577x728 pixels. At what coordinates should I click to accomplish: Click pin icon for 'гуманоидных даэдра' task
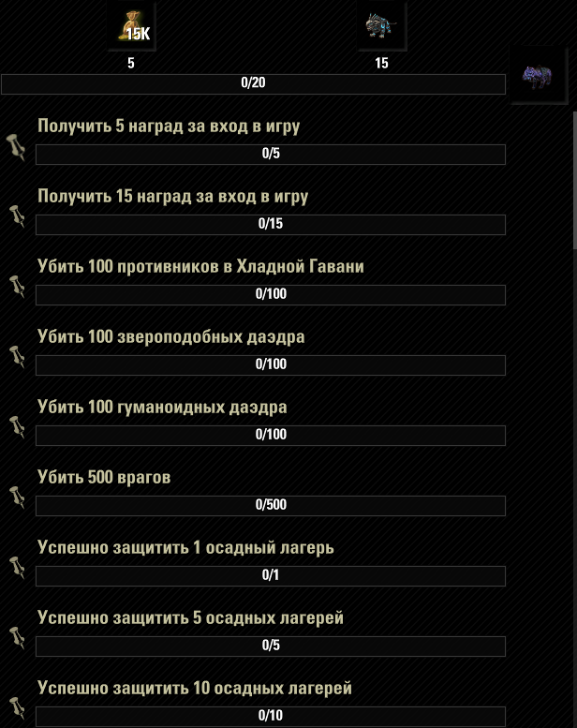coord(17,426)
